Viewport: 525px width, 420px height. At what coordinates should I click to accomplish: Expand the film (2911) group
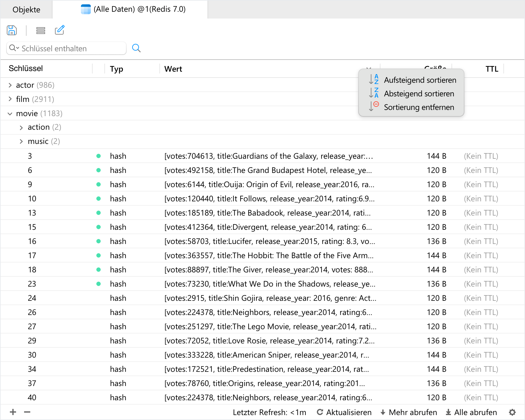pos(10,99)
